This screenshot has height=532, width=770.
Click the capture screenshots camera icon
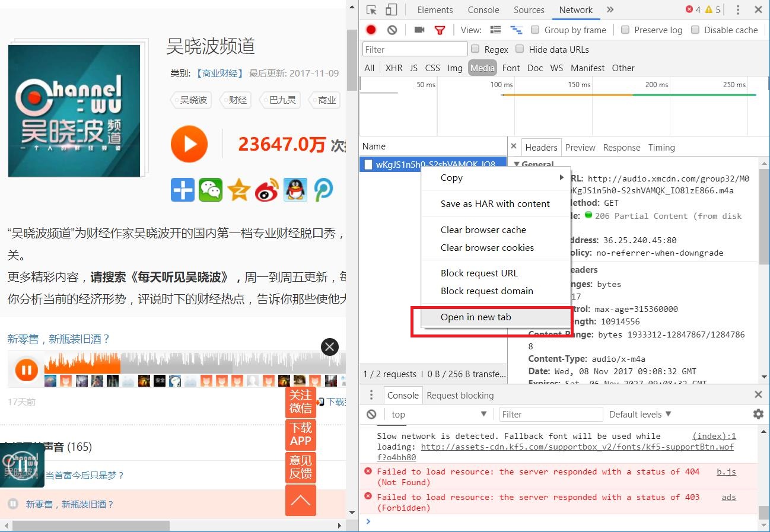(x=419, y=30)
